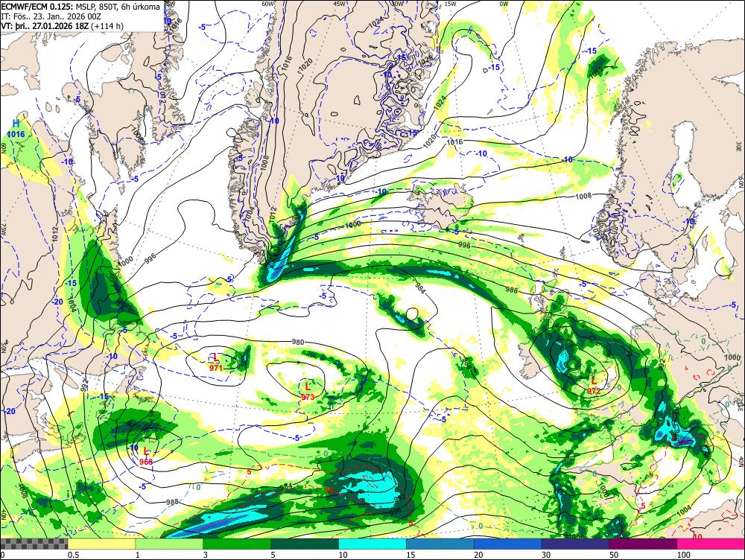Click the green 3 to 5 legend swatch
Screen dimensions: 745x560
point(237,544)
